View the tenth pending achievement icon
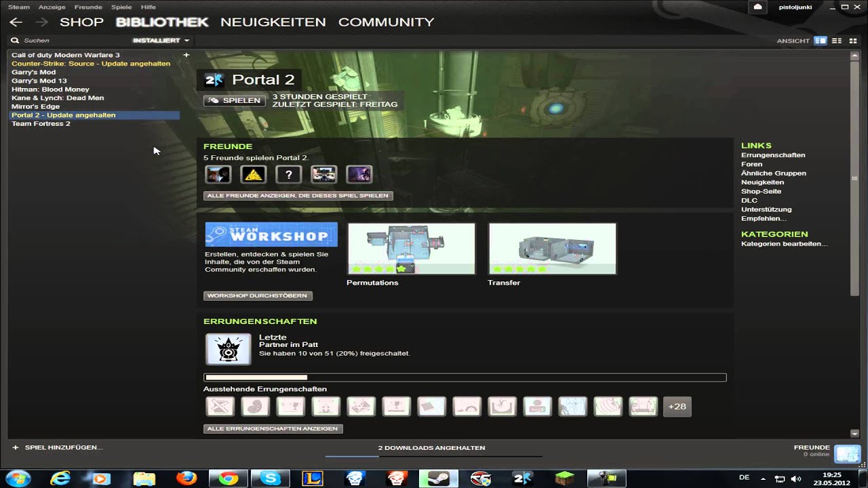This screenshot has width=868, height=488. [x=537, y=406]
